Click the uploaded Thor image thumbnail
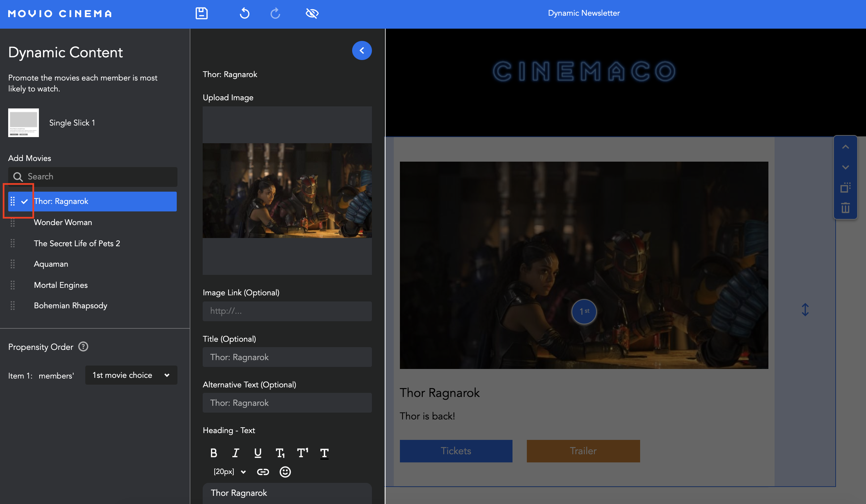Image resolution: width=866 pixels, height=504 pixels. [x=287, y=191]
